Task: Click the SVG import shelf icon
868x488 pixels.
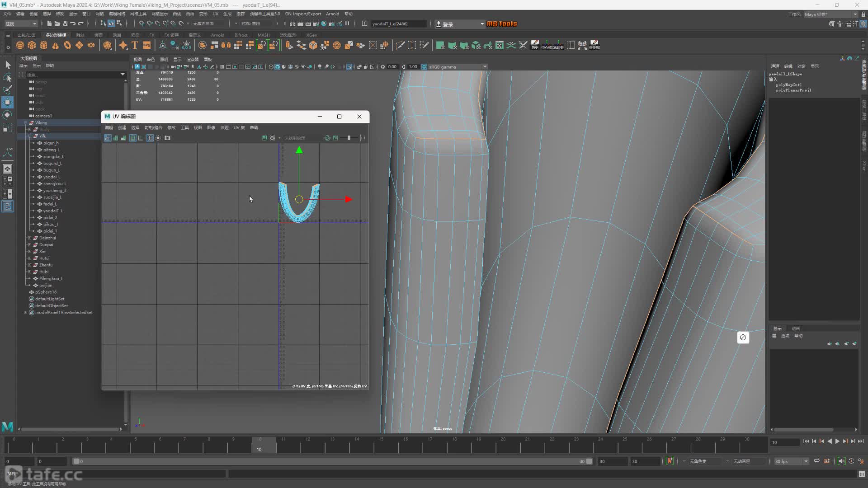Action: (x=146, y=45)
